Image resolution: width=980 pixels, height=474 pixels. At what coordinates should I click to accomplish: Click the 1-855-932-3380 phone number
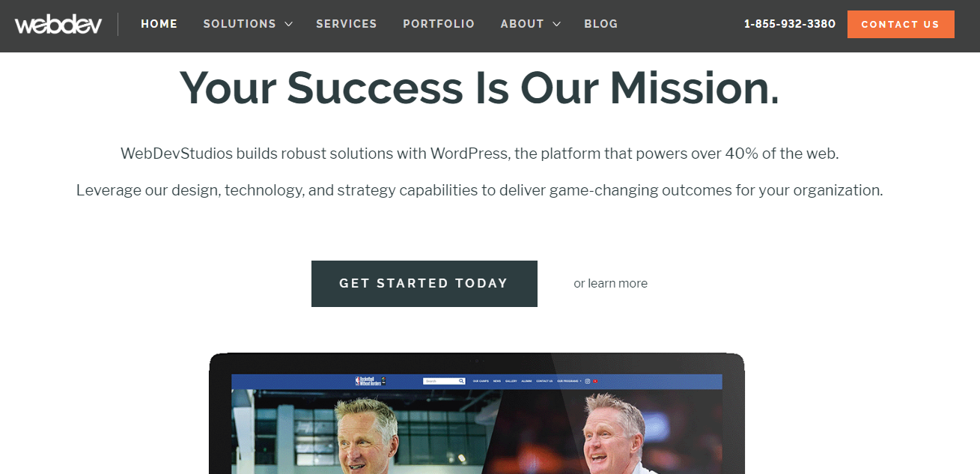(x=790, y=24)
